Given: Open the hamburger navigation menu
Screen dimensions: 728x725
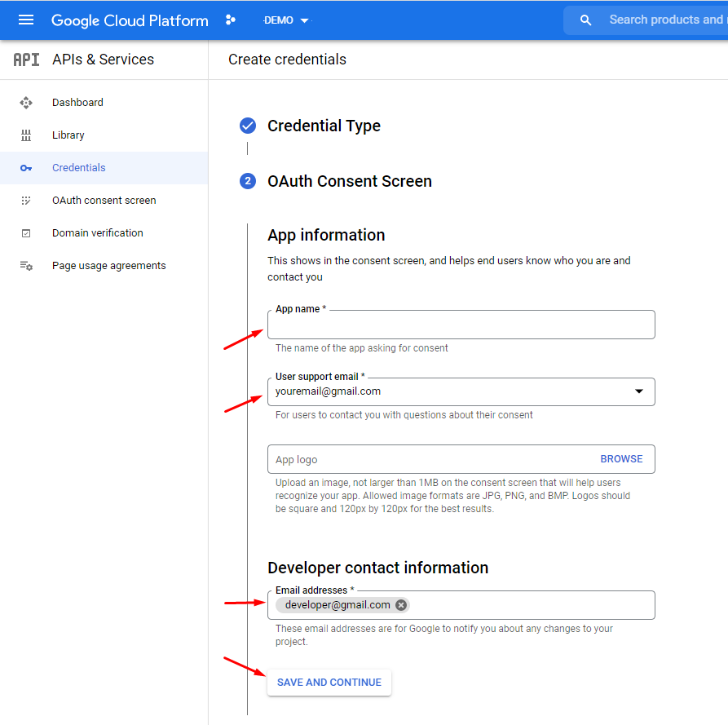Looking at the screenshot, I should (x=26, y=20).
